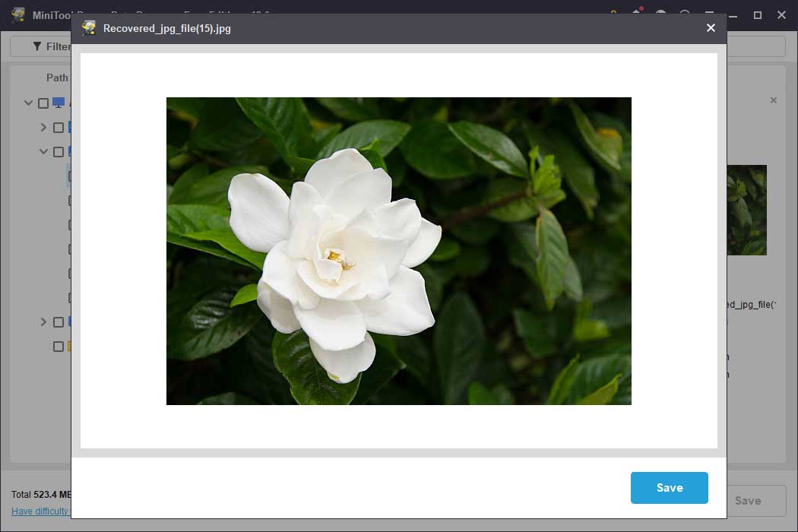Tick the checkbox of the expanded child node

(x=59, y=152)
